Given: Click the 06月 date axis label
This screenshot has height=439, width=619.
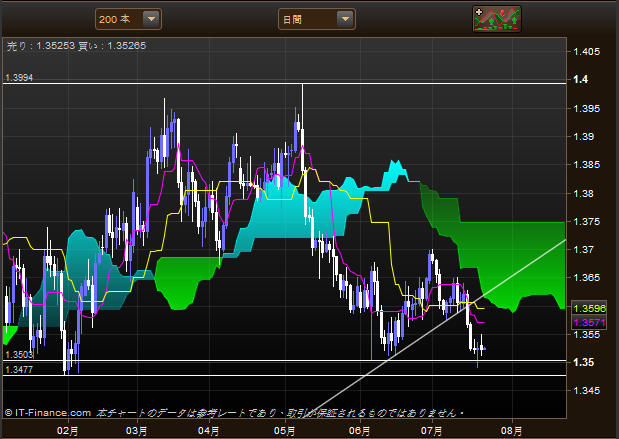Looking at the screenshot, I should [360, 430].
